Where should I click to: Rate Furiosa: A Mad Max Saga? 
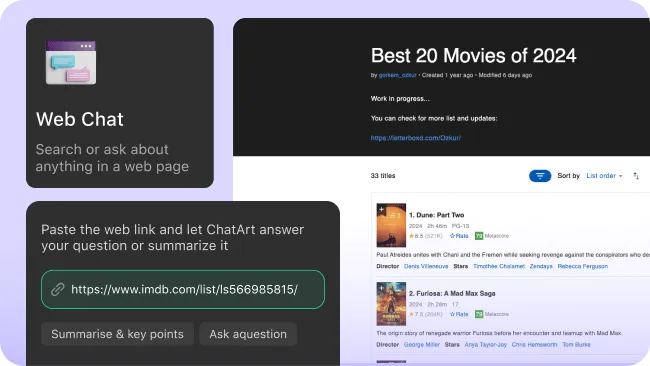tap(459, 314)
